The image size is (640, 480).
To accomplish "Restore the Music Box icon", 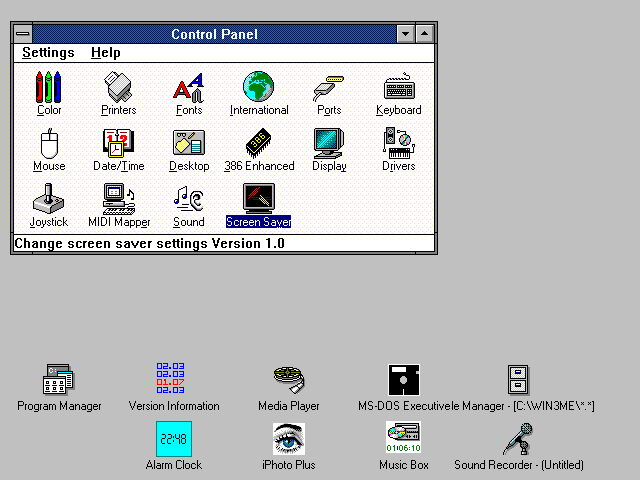I will (x=403, y=438).
